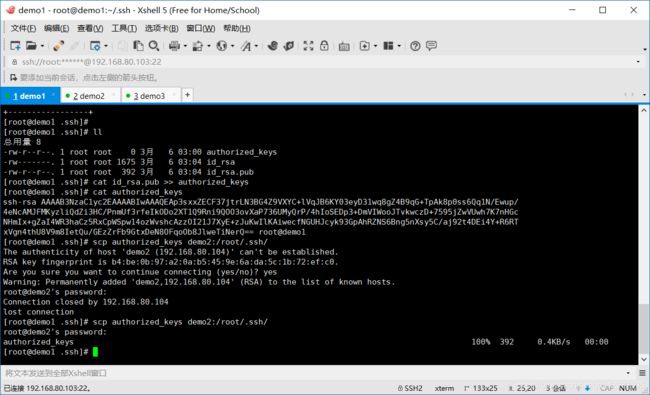This screenshot has height=395, width=650.
Task: Click the 25,20 cursor position indicator
Action: click(522, 388)
